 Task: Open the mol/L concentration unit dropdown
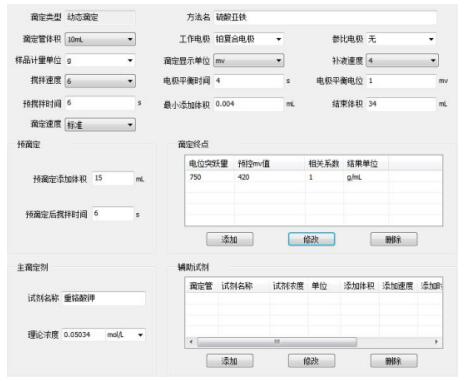tap(125, 335)
